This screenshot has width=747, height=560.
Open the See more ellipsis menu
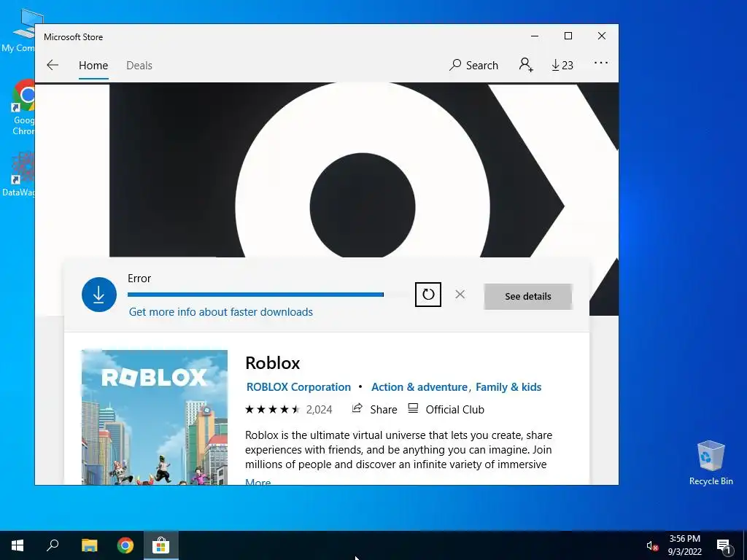(601, 63)
